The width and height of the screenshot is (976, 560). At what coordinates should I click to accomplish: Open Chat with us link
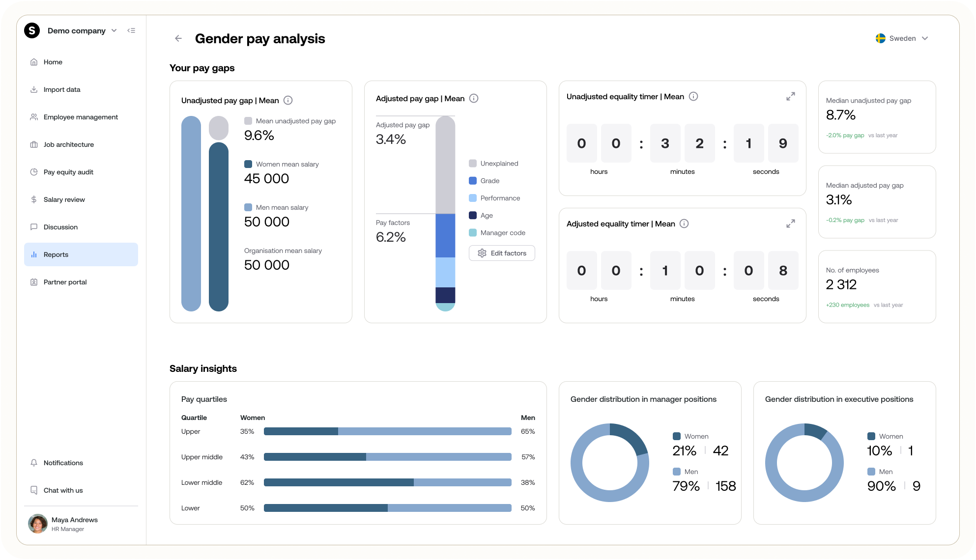pyautogui.click(x=63, y=490)
